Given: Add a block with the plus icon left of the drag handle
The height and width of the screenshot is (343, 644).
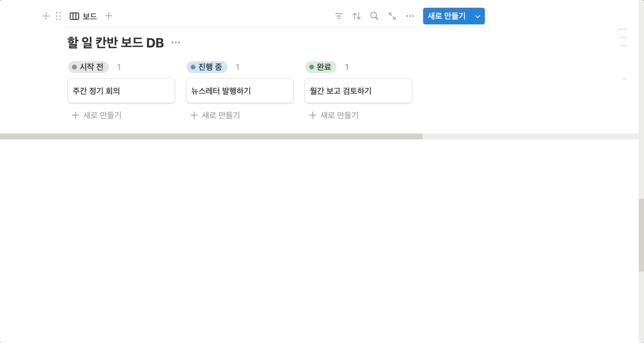Looking at the screenshot, I should (x=46, y=16).
